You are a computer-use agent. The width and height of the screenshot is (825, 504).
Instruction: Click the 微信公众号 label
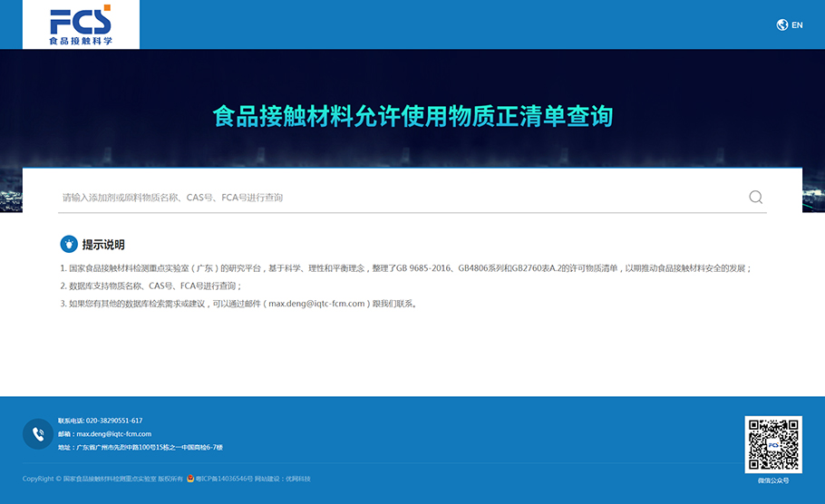[x=773, y=480]
